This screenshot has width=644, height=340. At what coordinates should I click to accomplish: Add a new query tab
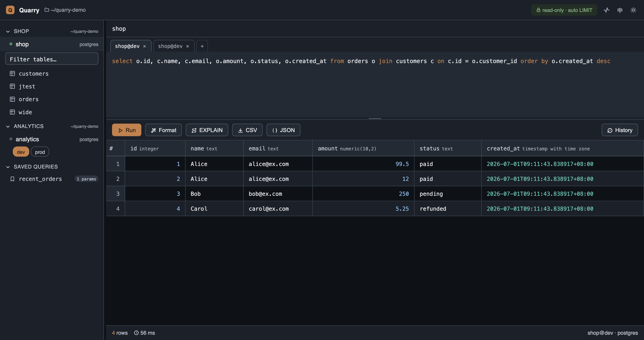[x=202, y=46]
